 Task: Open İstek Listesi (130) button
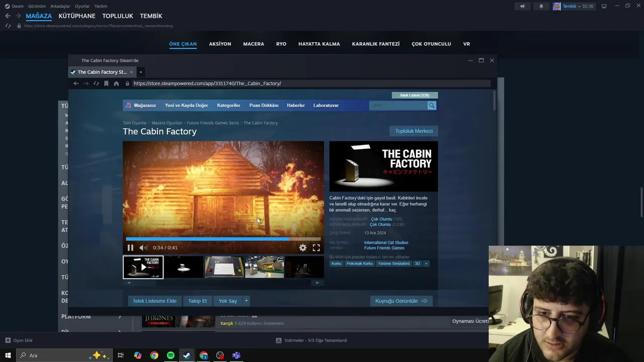click(415, 95)
